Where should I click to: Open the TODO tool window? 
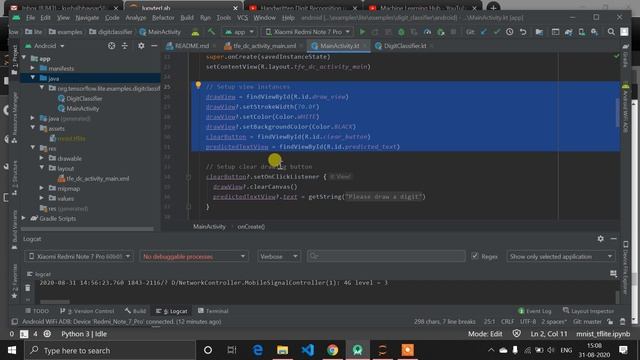[x=37, y=311]
